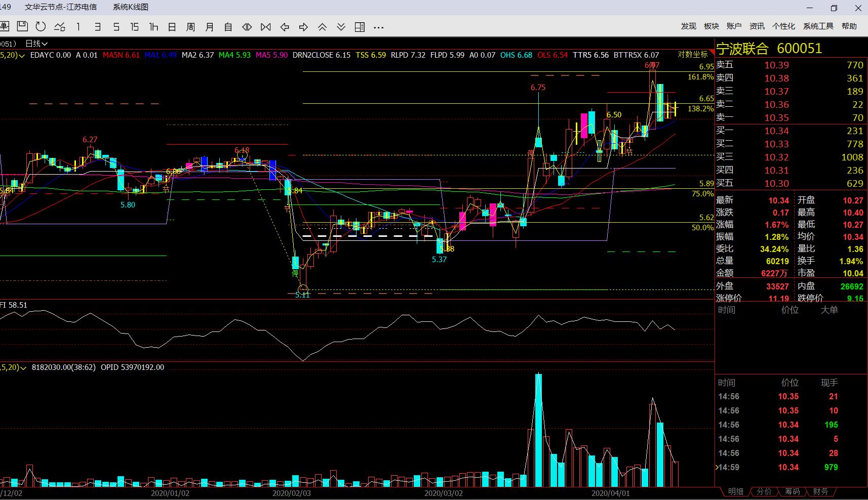Open the 板块 menu
Screen dimensions: 868x500
(x=712, y=26)
